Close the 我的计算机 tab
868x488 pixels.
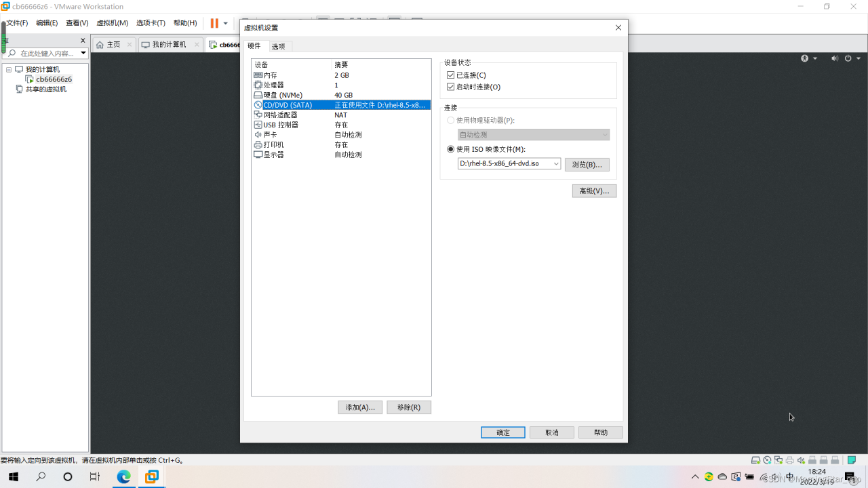[197, 45]
